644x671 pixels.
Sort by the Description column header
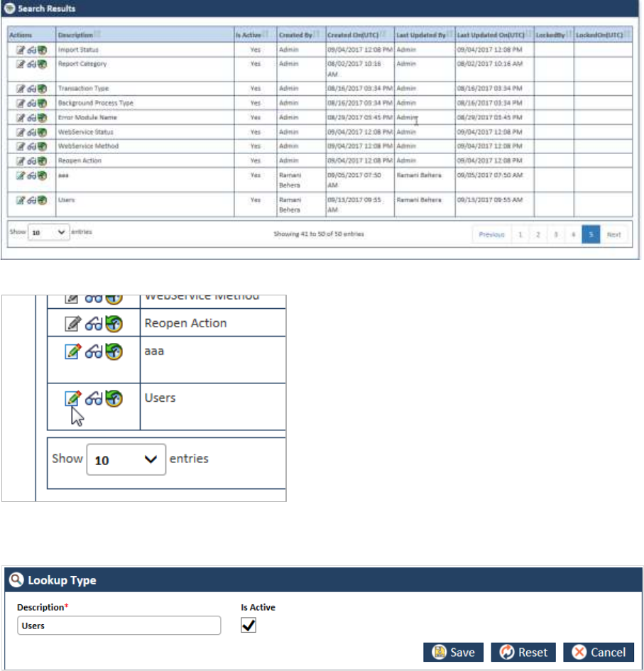point(145,35)
